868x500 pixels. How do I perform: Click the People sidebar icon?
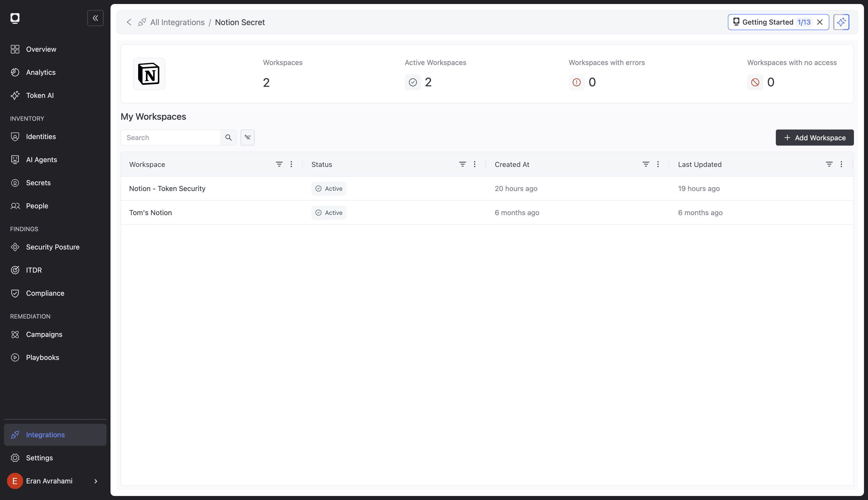[x=15, y=206]
